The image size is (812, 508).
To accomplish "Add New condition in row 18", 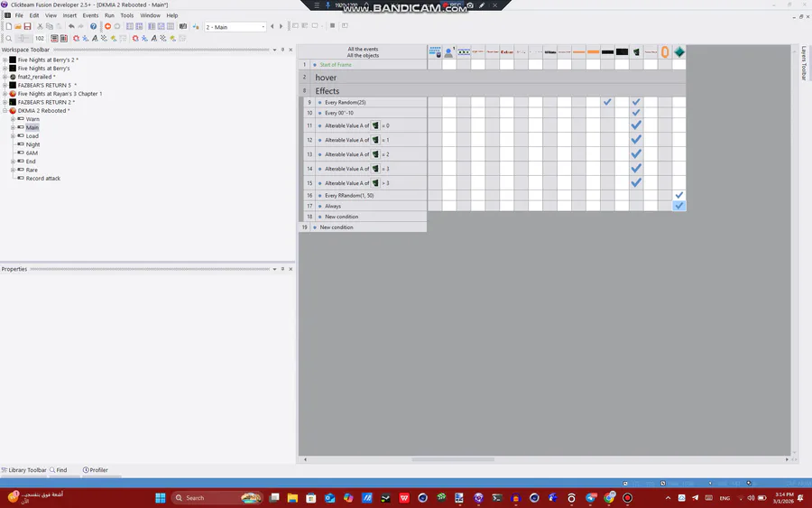I will 341,217.
